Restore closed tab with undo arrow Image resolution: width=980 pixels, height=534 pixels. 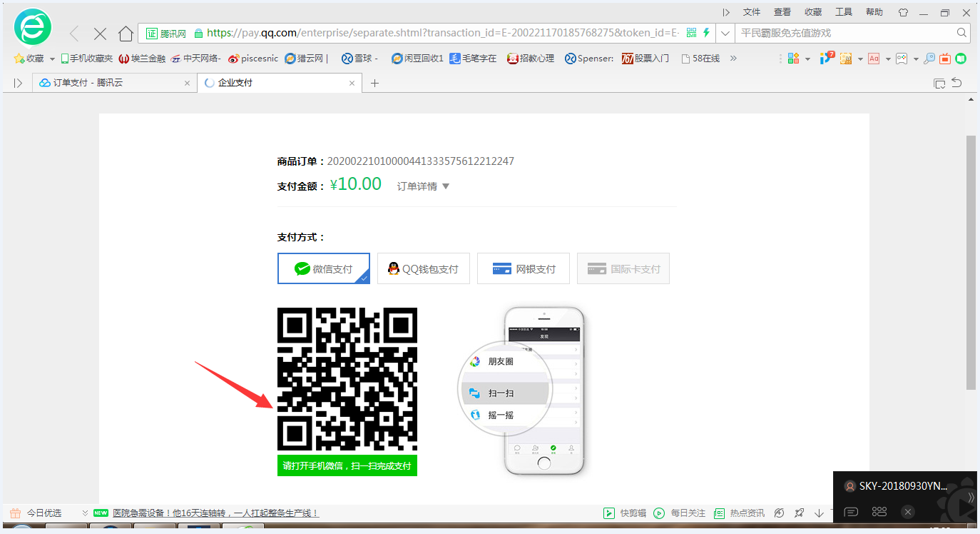coord(957,83)
